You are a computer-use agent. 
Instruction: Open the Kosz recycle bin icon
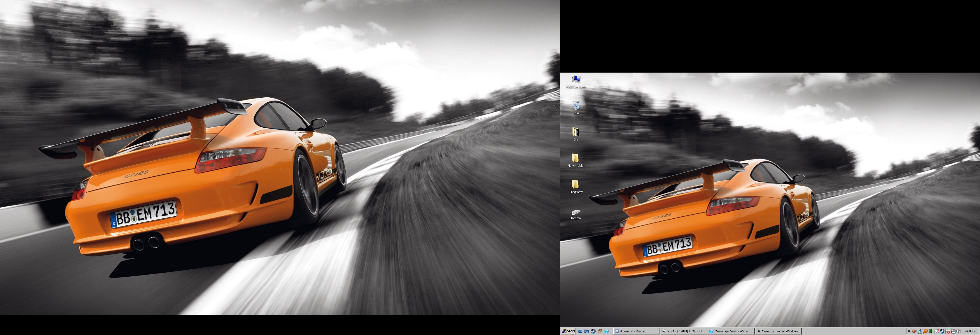tap(576, 108)
